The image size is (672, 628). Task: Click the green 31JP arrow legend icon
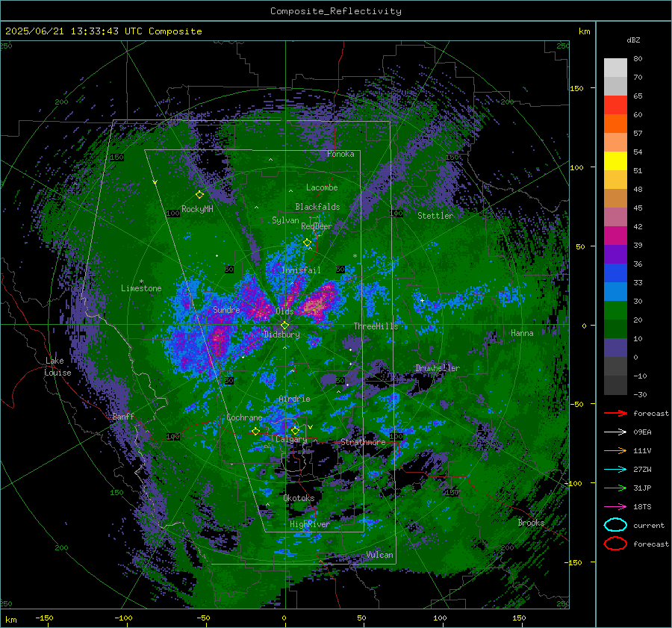(x=615, y=488)
